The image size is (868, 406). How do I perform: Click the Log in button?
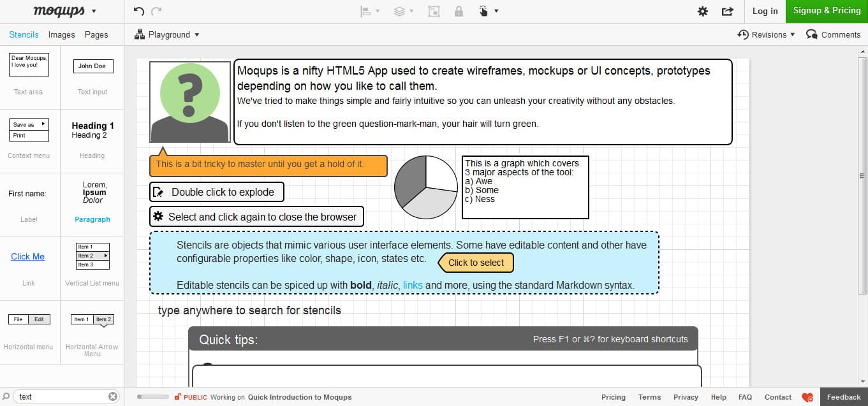coord(765,11)
